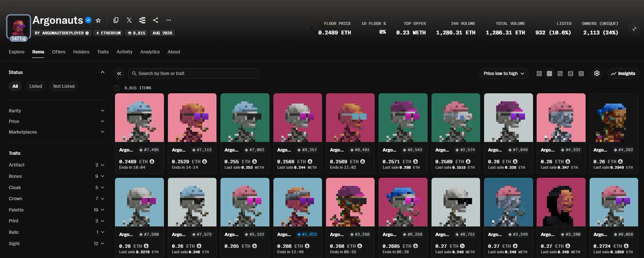Open NFT #4,262 with dark background
644x258 pixels.
[614, 133]
